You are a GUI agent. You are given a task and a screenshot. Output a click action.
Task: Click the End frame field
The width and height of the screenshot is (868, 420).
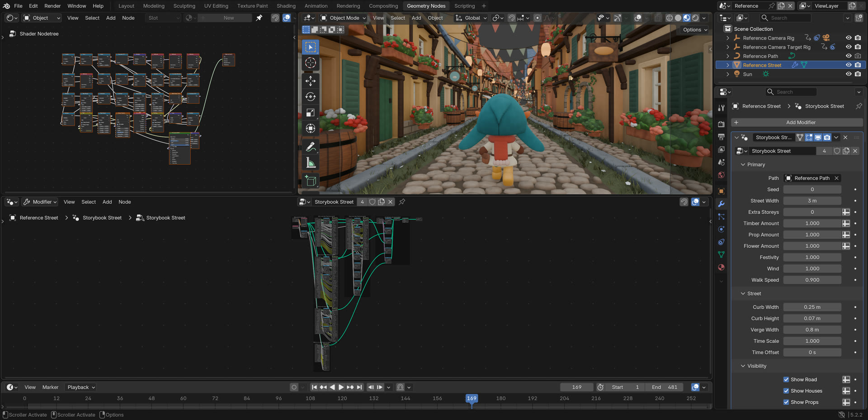coord(665,387)
